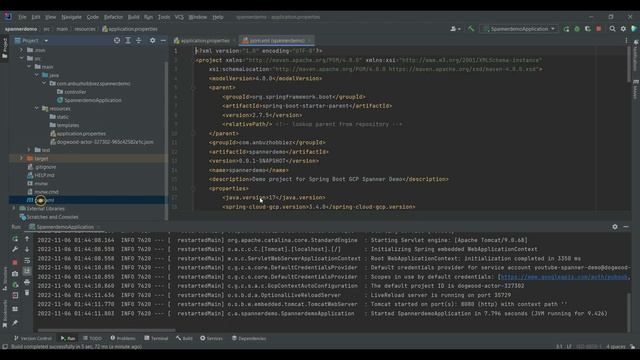Click '4 spaces' indent setting in status bar
Screen dimensions: 640x360
click(x=616, y=347)
